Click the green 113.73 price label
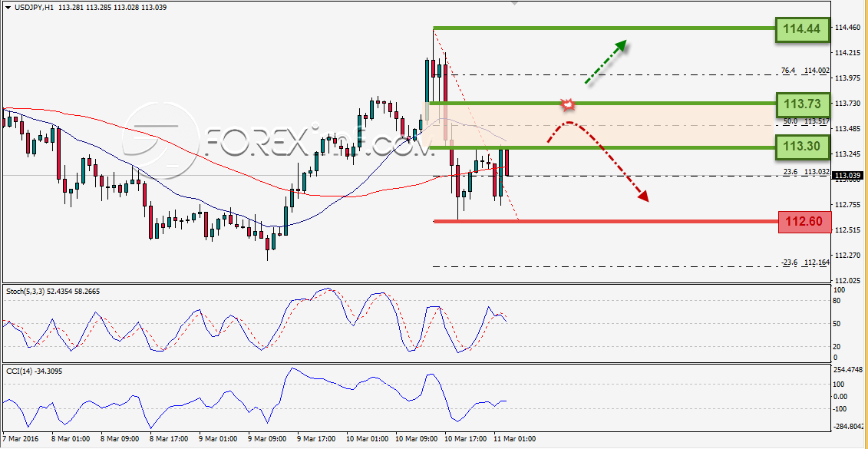The width and height of the screenshot is (868, 449). [804, 103]
